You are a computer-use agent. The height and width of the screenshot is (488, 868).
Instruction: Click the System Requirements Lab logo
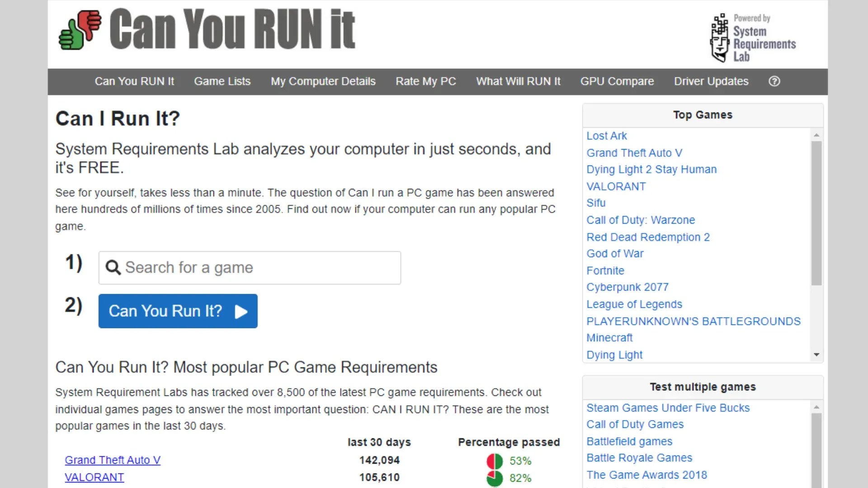(x=752, y=37)
